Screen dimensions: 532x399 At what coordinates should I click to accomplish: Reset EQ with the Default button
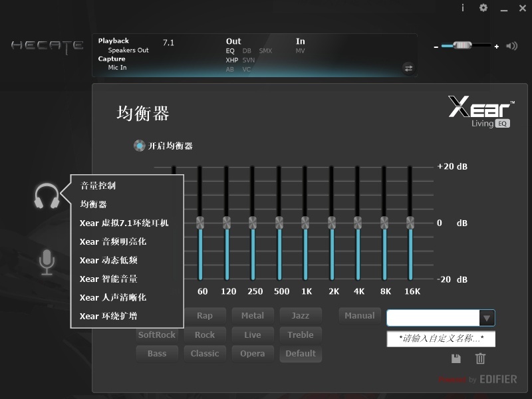pyautogui.click(x=301, y=354)
